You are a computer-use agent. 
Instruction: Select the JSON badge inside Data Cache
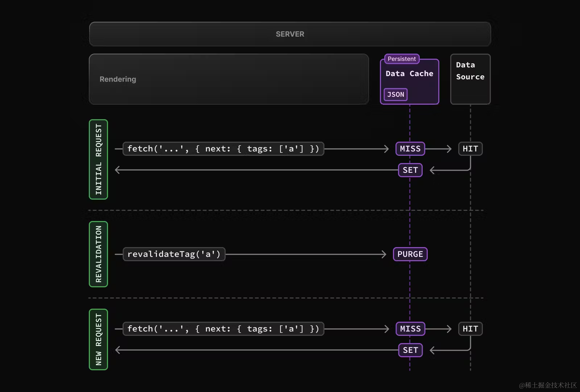[x=395, y=95]
